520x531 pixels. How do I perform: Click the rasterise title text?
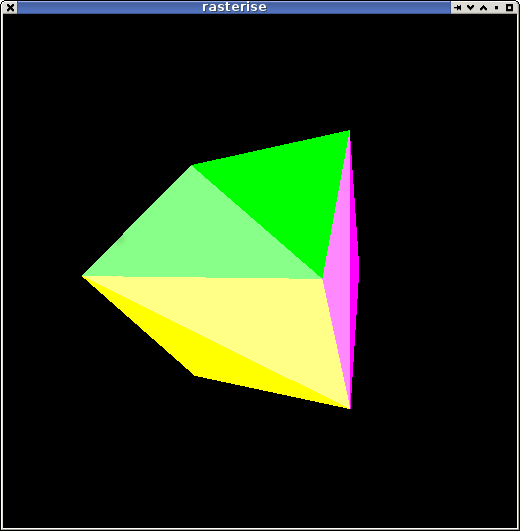[234, 7]
